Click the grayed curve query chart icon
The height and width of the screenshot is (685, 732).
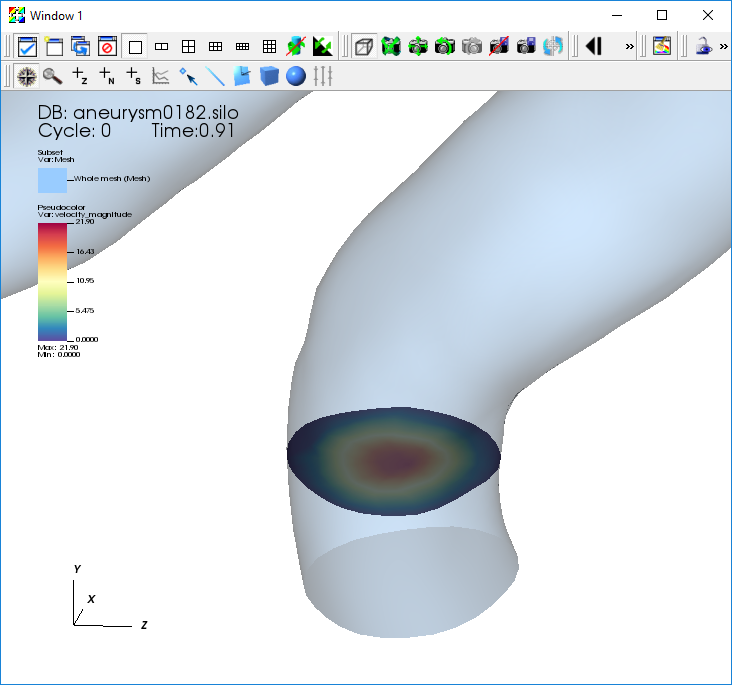pyautogui.click(x=161, y=76)
